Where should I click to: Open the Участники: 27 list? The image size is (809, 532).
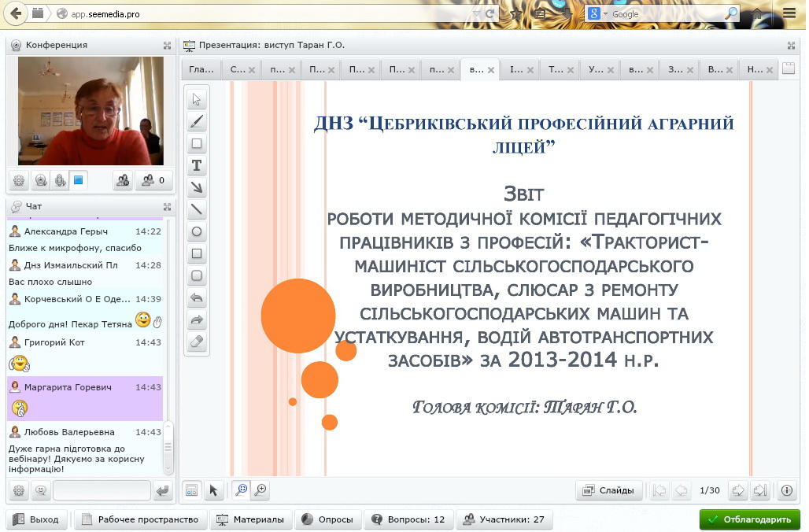tap(504, 519)
